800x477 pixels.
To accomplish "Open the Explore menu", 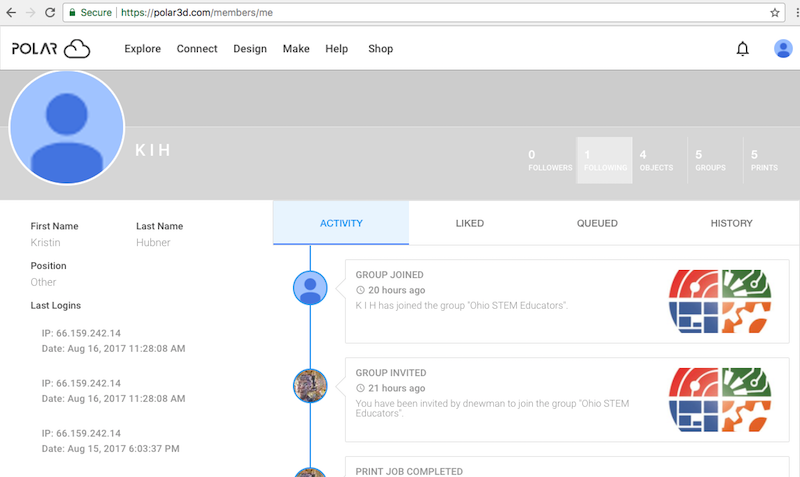I will [142, 48].
